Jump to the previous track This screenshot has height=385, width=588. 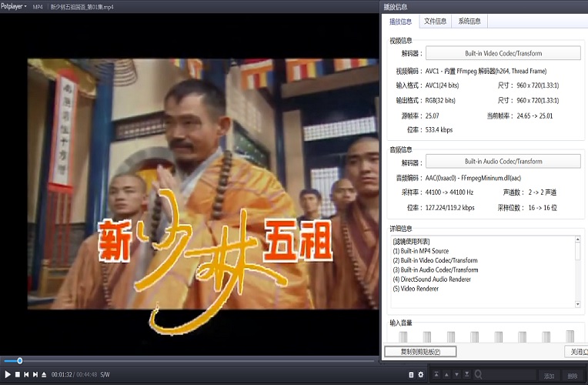coord(26,374)
